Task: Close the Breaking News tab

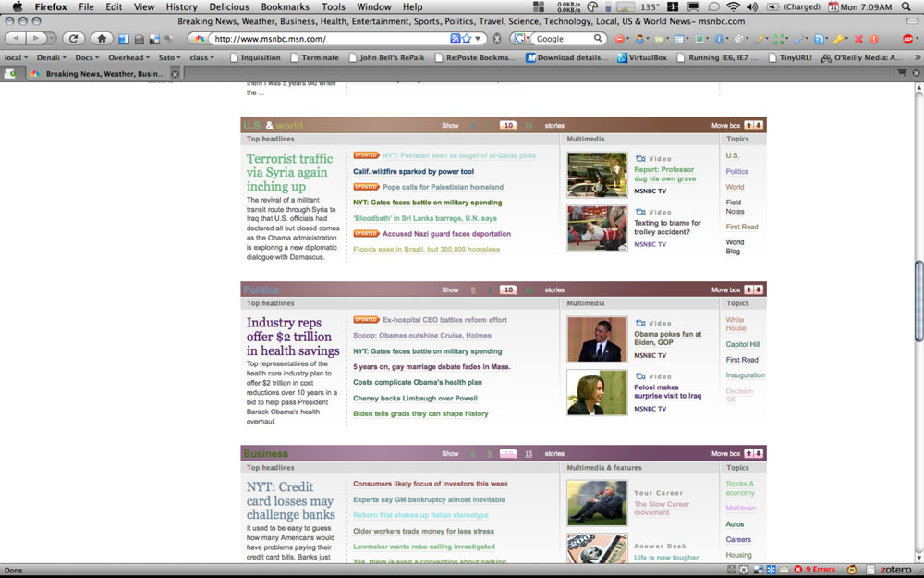Action: click(175, 74)
